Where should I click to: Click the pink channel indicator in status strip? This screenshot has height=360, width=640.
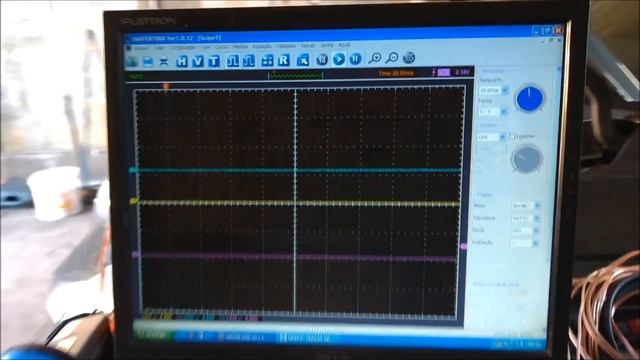pos(443,73)
